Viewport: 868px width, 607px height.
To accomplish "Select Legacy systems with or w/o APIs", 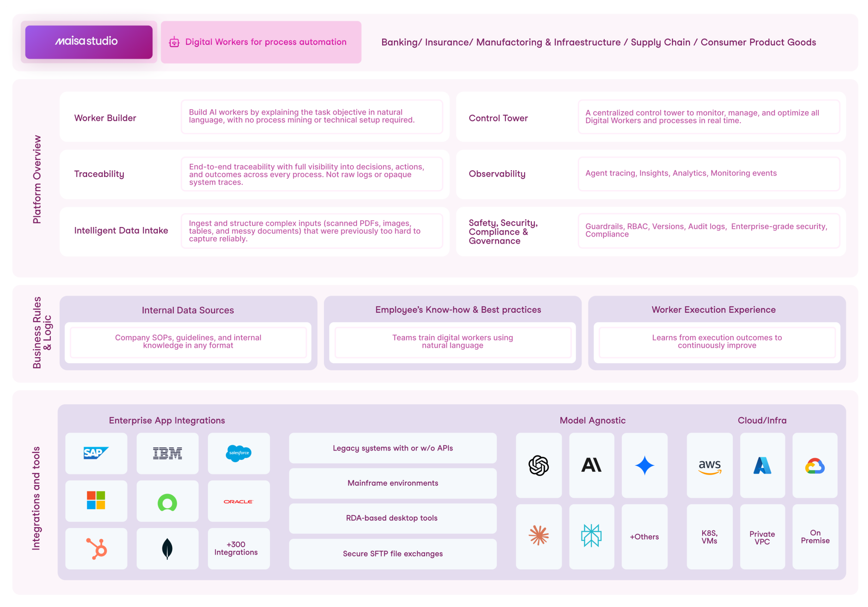I will (x=392, y=448).
